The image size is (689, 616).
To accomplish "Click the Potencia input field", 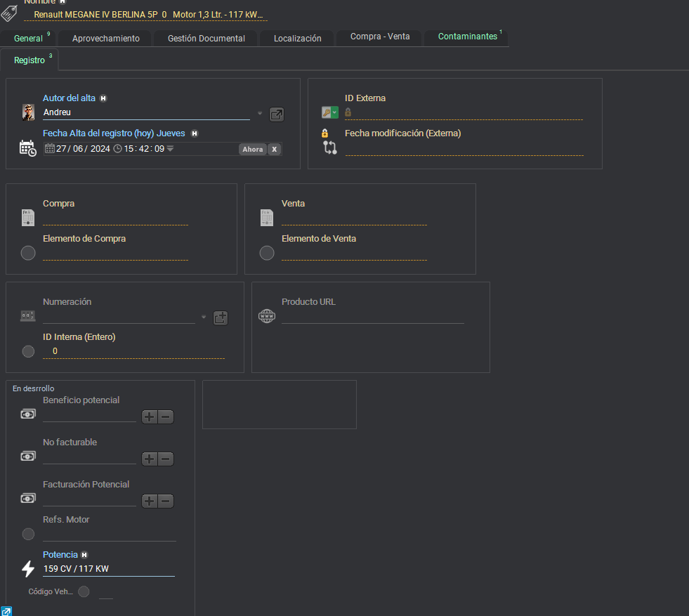I will click(108, 569).
